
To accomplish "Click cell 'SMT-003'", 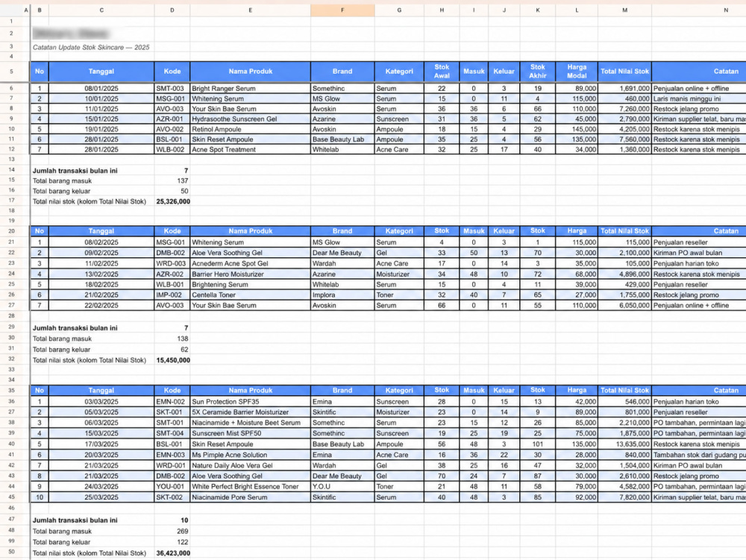I will tap(170, 89).
